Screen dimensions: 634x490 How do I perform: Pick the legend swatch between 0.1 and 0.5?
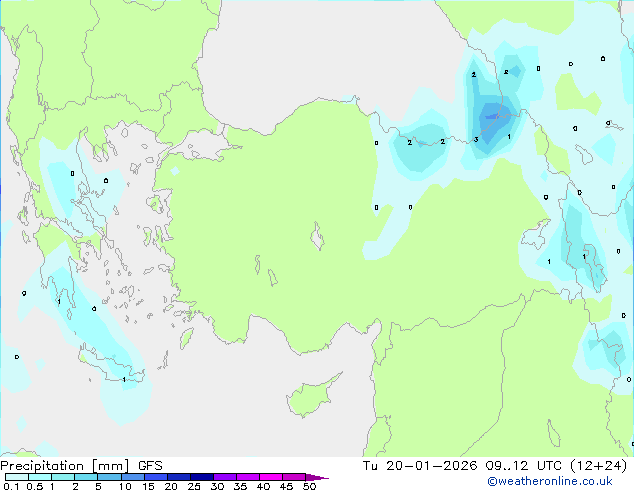17,477
